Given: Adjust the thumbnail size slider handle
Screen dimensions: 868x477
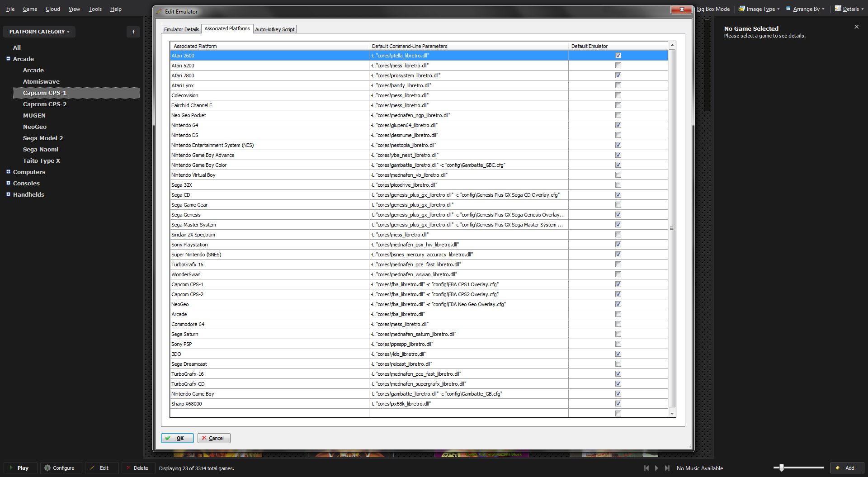Looking at the screenshot, I should (782, 468).
